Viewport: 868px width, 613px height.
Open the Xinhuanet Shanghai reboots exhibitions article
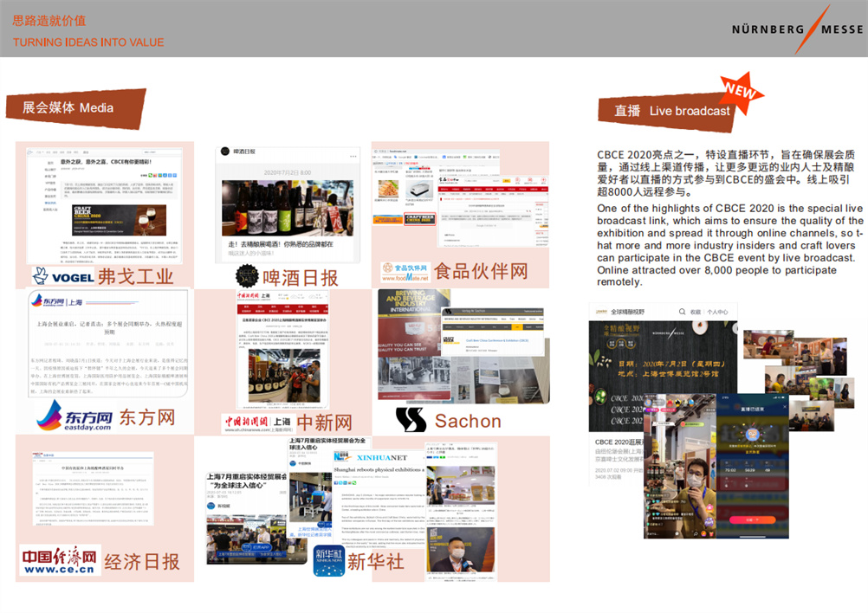coord(378,498)
